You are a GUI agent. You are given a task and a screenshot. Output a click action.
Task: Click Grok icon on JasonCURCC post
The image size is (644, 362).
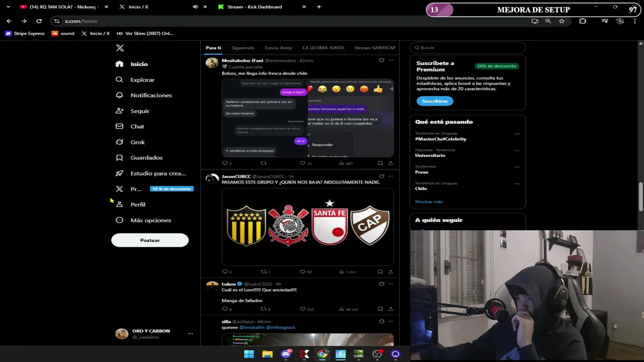(x=381, y=176)
